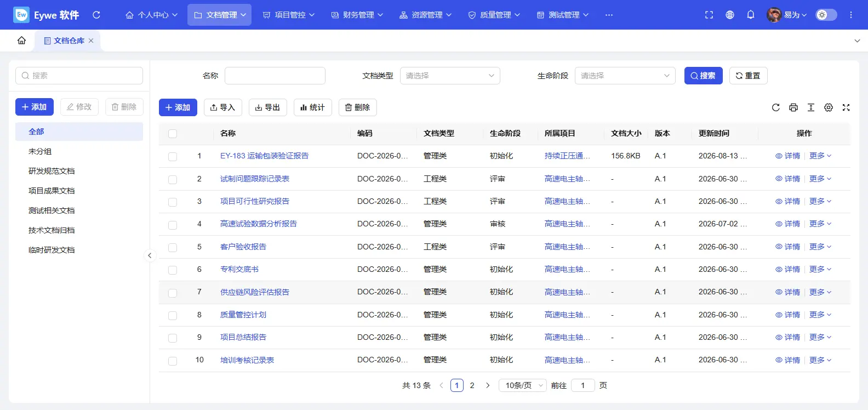Select all rows header checkbox
Screen dimensions: 868x410
point(173,134)
